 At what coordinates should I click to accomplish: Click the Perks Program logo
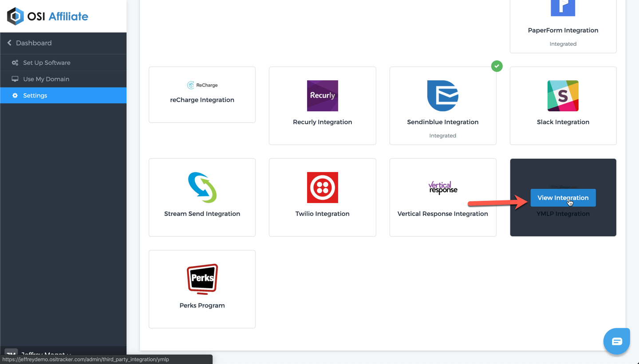202,279
